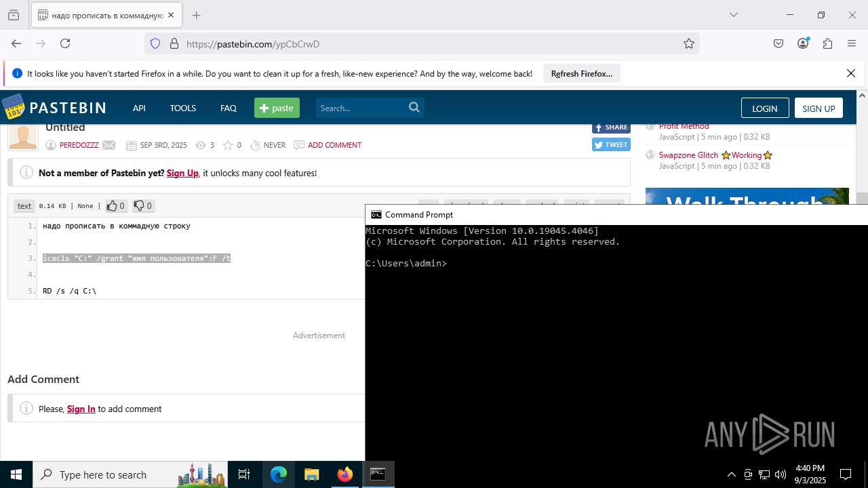Open Firefox account icon
Image resolution: width=868 pixels, height=488 pixels.
[804, 43]
